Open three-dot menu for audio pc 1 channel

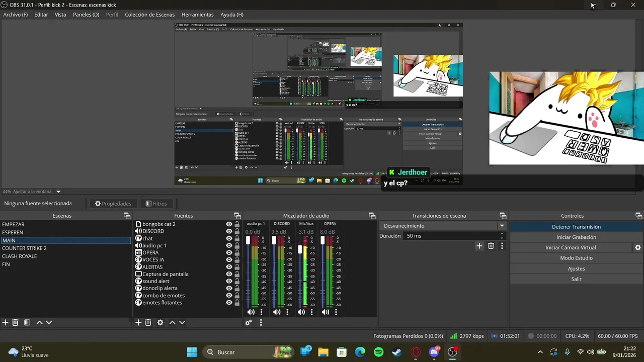261,312
